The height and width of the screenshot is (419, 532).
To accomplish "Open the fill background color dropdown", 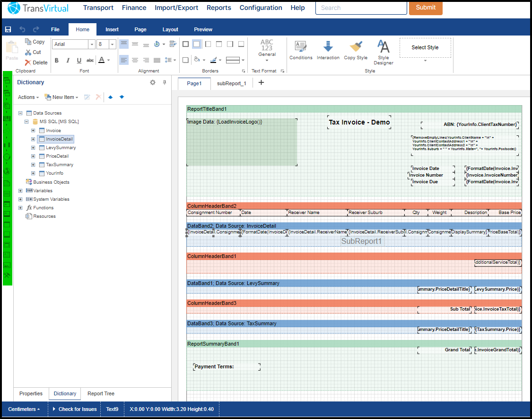I will point(204,60).
